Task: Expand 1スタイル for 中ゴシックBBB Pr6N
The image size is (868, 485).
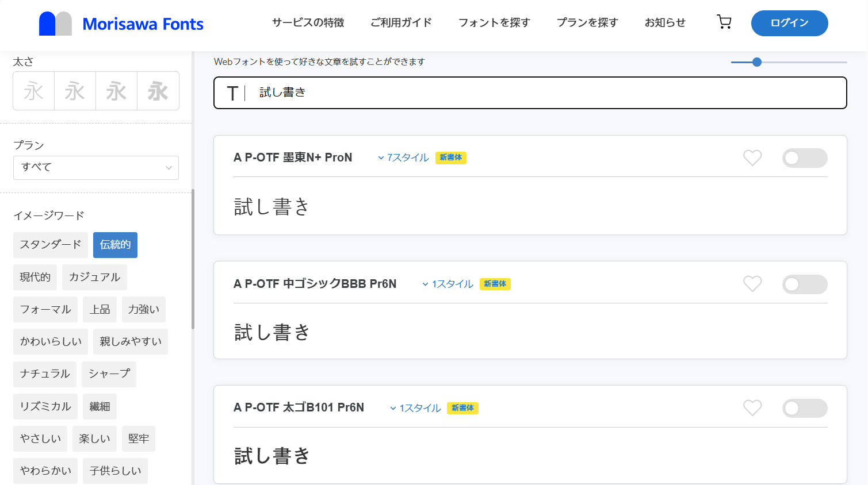Action: pyautogui.click(x=448, y=284)
